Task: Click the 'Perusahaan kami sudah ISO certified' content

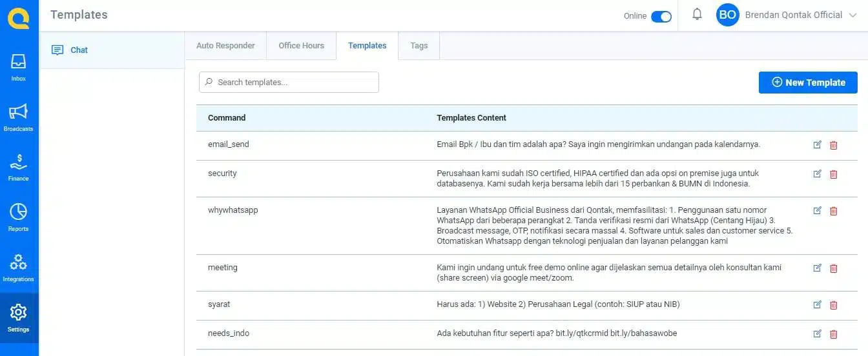Action: (x=598, y=179)
